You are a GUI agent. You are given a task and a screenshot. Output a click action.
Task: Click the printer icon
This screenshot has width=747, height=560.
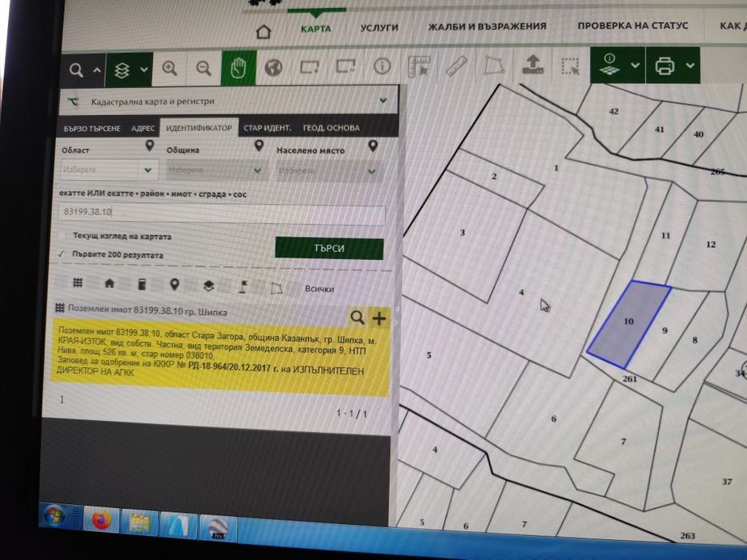coord(665,66)
